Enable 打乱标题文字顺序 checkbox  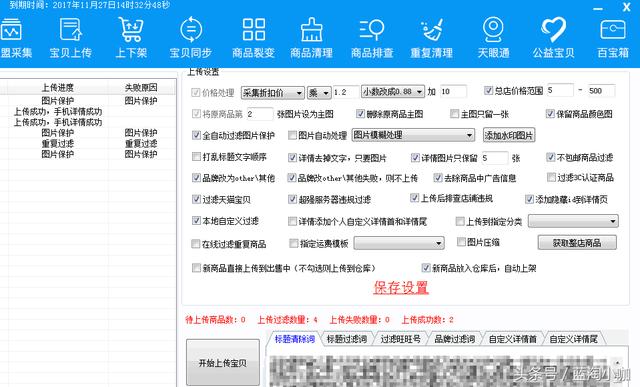pyautogui.click(x=196, y=157)
